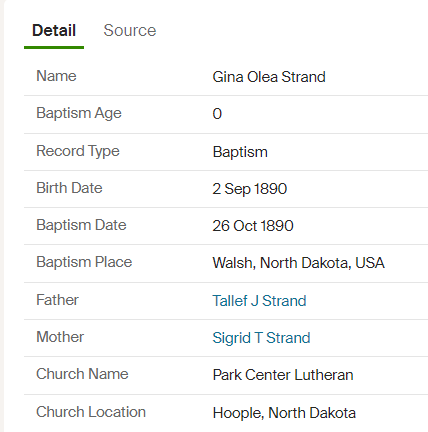Open father Tallef J Strand's record

259,301
